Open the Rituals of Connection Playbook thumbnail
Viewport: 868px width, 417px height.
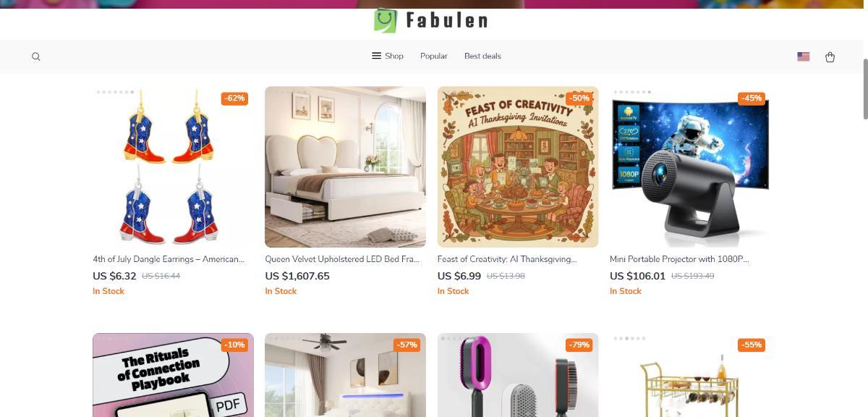pos(173,375)
